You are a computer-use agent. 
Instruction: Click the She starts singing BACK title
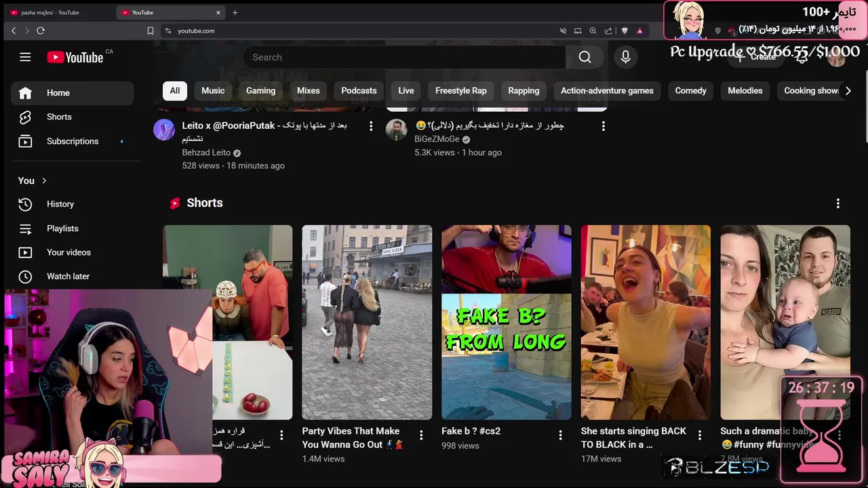pos(633,438)
